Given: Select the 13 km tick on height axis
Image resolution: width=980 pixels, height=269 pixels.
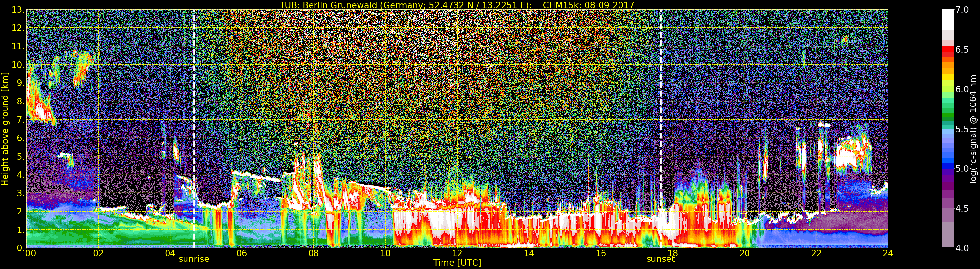Looking at the screenshot, I should (x=17, y=10).
